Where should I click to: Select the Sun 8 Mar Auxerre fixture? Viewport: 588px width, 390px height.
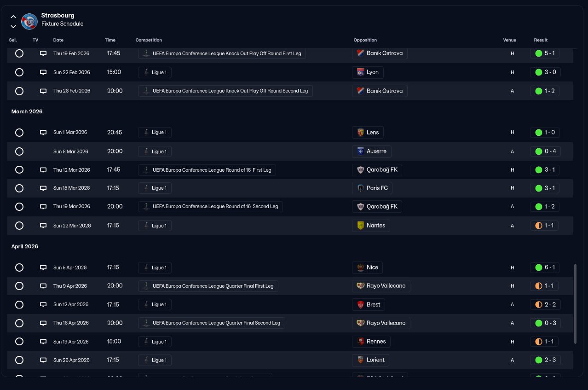(x=19, y=151)
